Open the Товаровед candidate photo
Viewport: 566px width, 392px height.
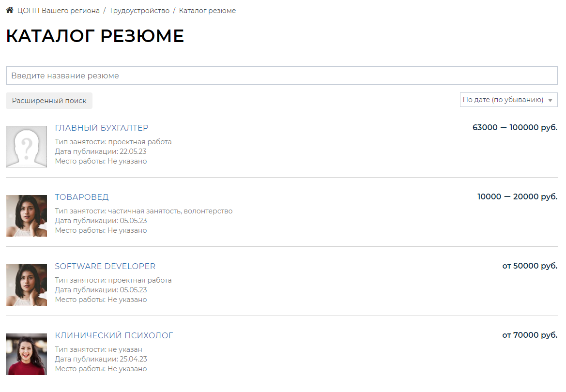[x=27, y=216]
